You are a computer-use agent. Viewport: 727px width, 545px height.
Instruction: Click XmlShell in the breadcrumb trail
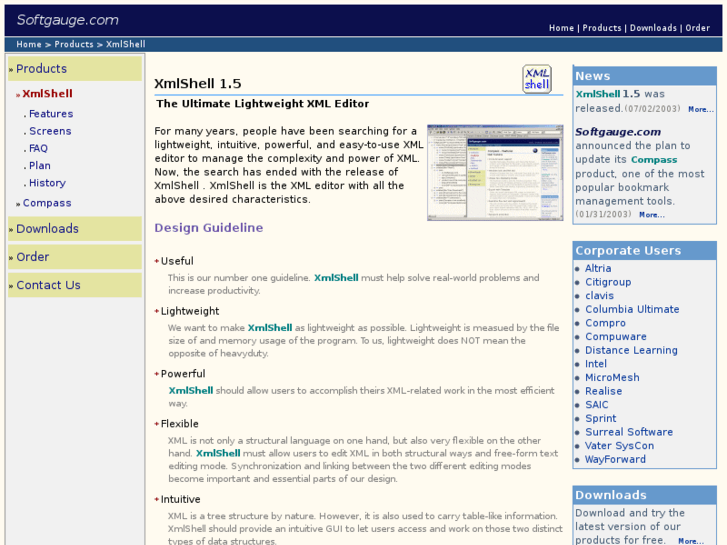[x=126, y=44]
